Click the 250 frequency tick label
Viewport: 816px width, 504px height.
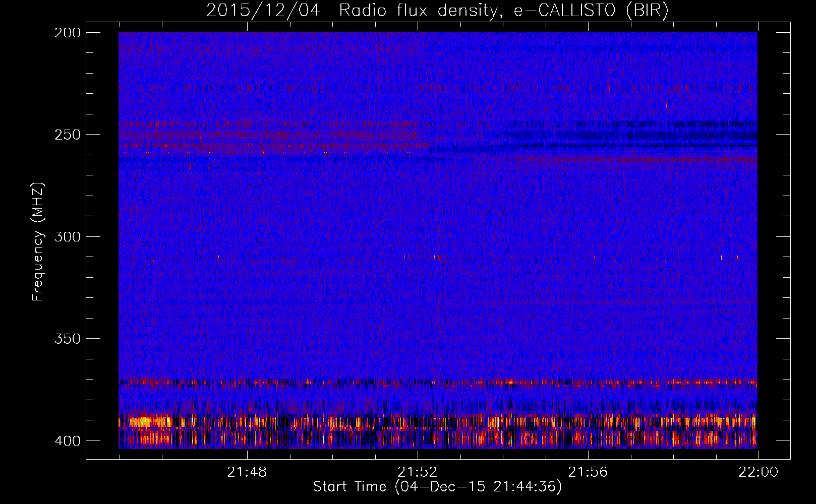(x=67, y=135)
